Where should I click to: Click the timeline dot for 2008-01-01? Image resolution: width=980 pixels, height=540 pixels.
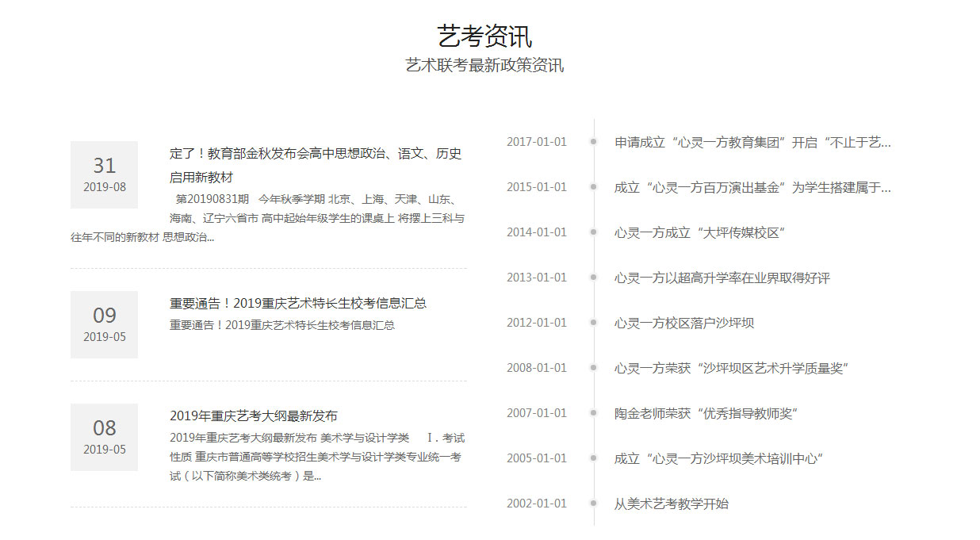point(593,368)
